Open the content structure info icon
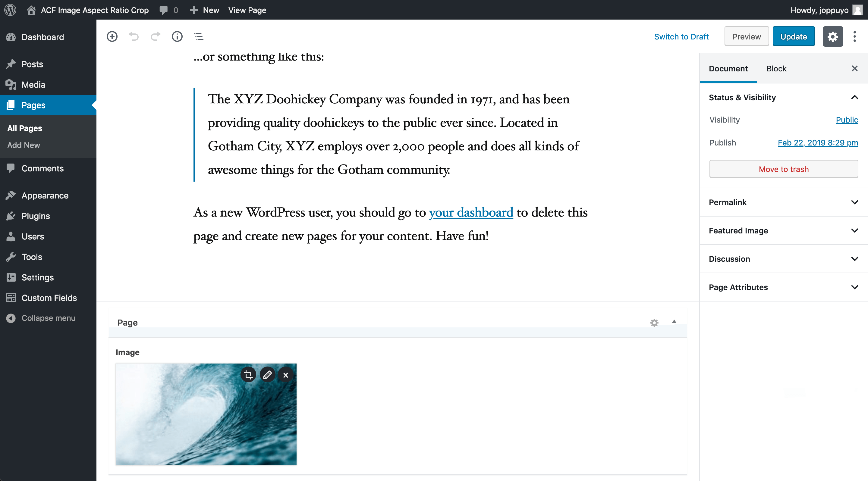 pyautogui.click(x=177, y=36)
